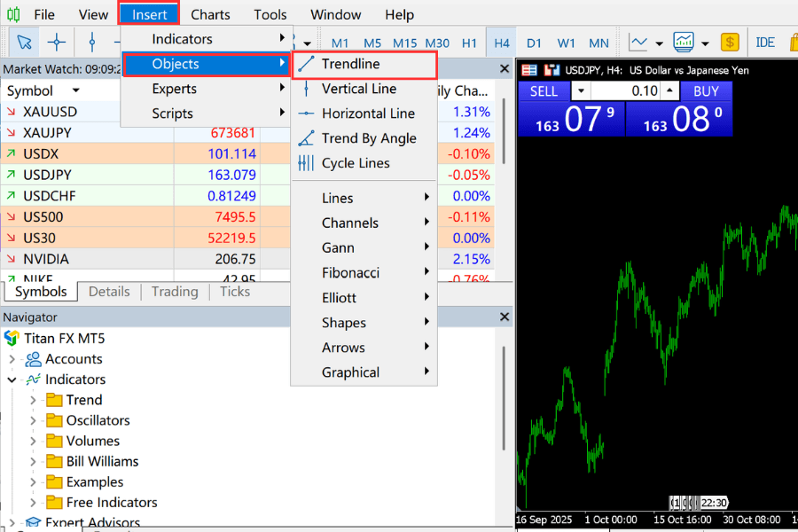This screenshot has width=798, height=532.
Task: Close the Market Watch panel
Action: point(505,69)
